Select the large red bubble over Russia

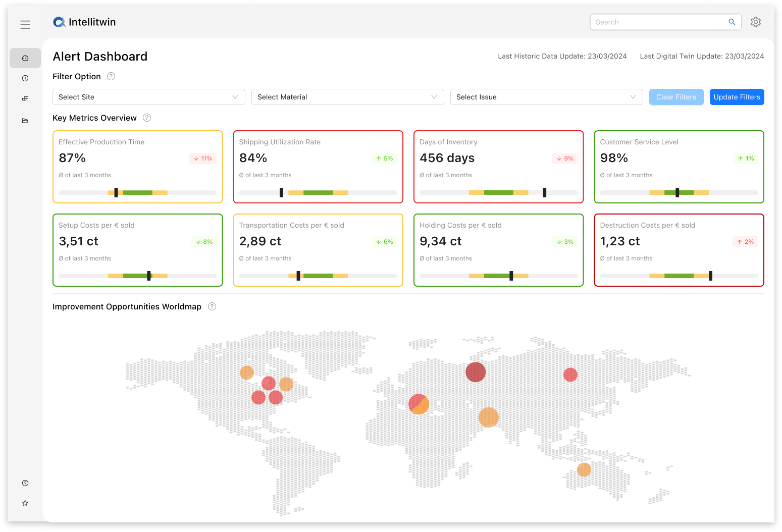[x=475, y=372]
